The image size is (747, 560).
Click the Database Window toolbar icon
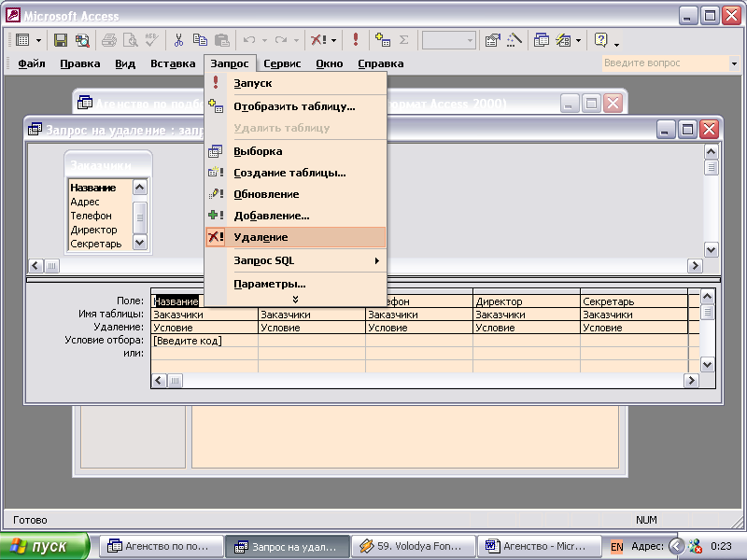pos(542,40)
